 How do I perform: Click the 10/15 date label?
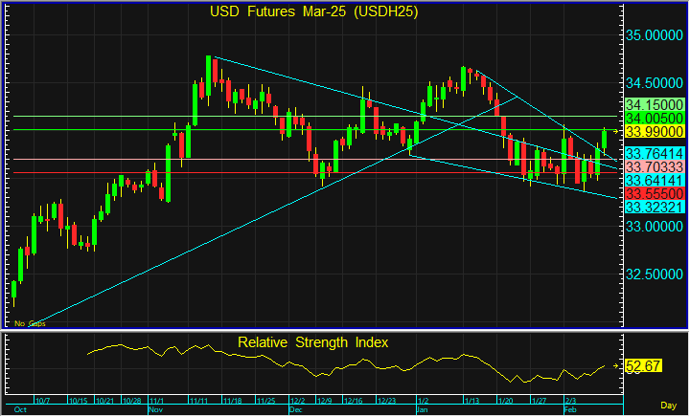tap(78, 401)
